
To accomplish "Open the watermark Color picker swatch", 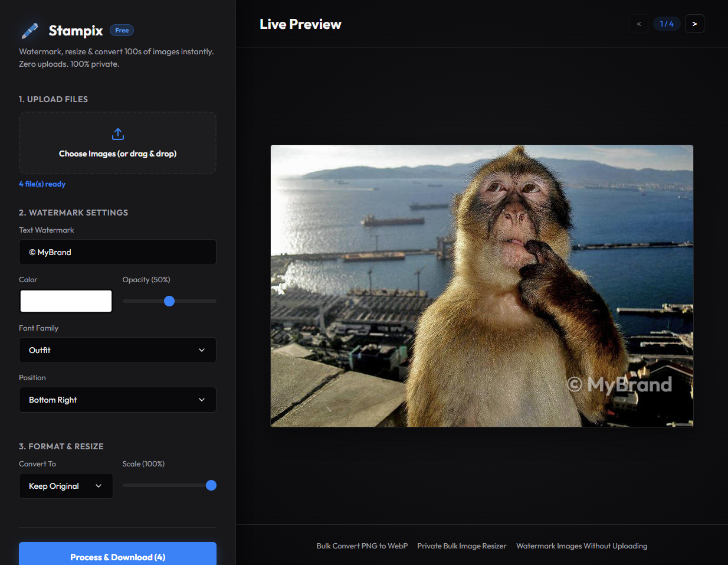I will (65, 301).
